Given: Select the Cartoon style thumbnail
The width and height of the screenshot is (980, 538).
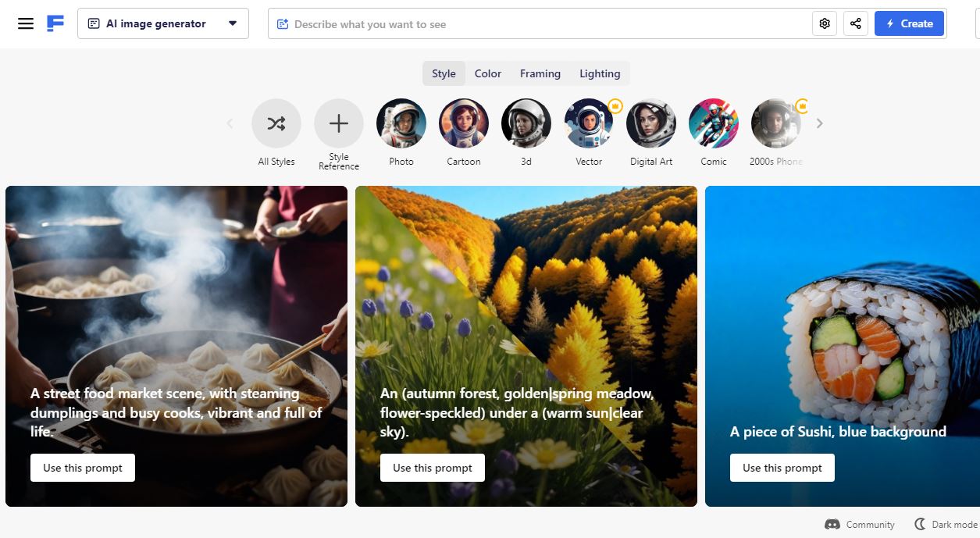Looking at the screenshot, I should click(x=464, y=123).
